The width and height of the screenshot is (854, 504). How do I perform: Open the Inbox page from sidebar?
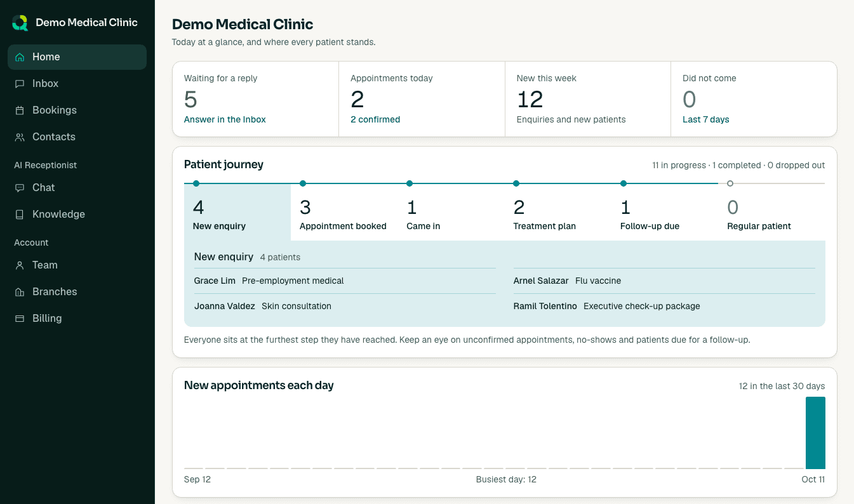[77, 84]
